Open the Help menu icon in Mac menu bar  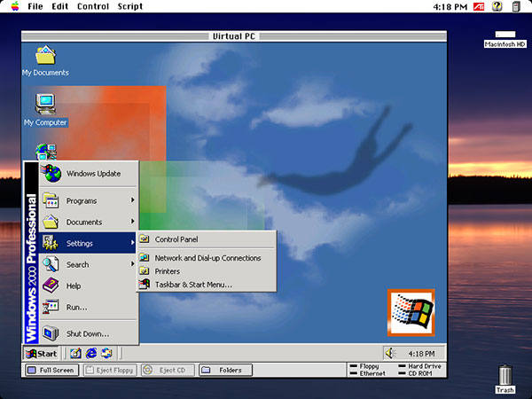[497, 6]
